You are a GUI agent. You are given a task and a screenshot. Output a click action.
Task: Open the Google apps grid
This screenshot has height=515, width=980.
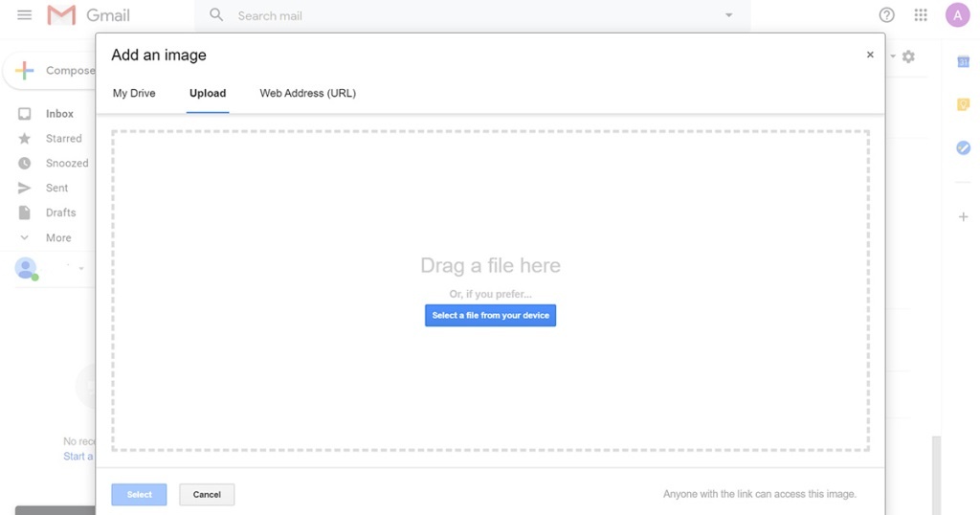tap(921, 15)
